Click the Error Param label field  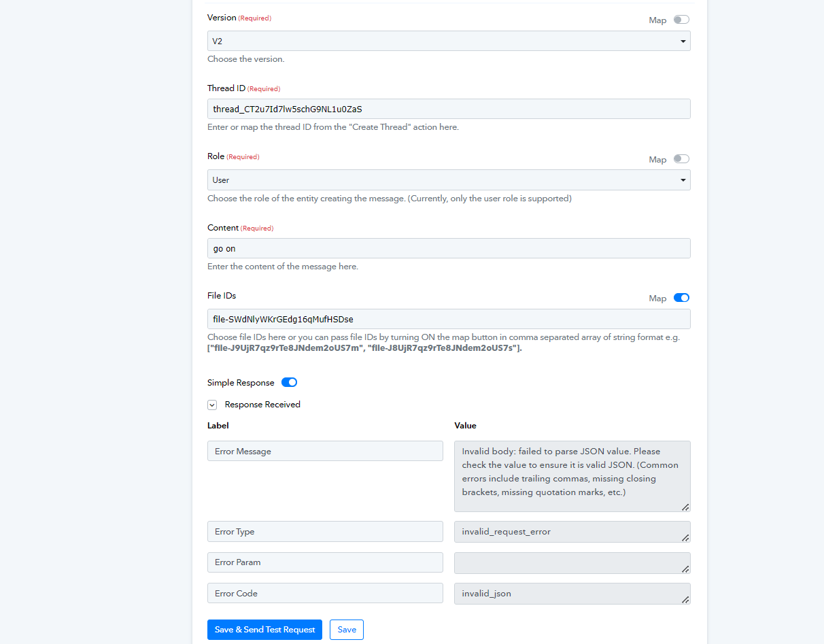coord(325,562)
